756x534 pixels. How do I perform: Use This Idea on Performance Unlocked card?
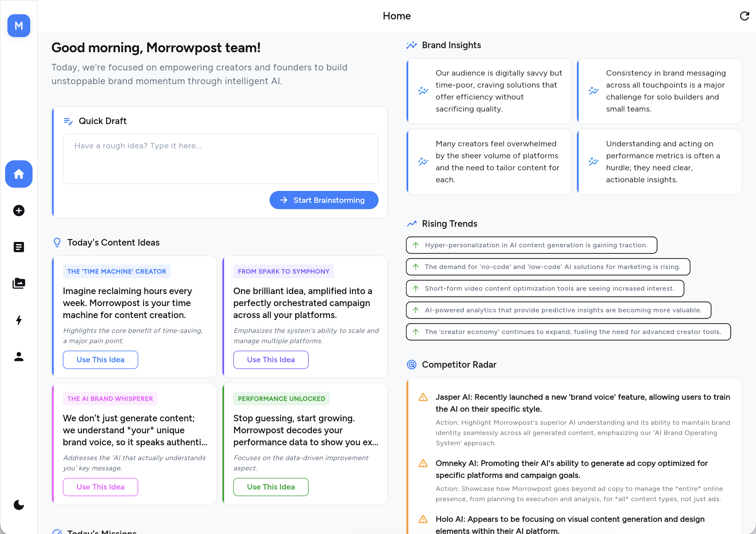click(271, 487)
